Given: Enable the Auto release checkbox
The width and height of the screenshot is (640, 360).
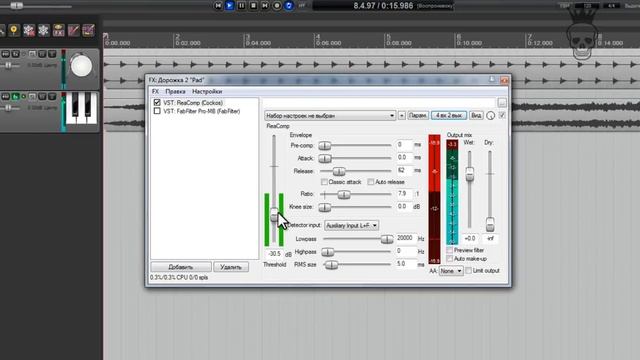Looking at the screenshot, I should [371, 182].
